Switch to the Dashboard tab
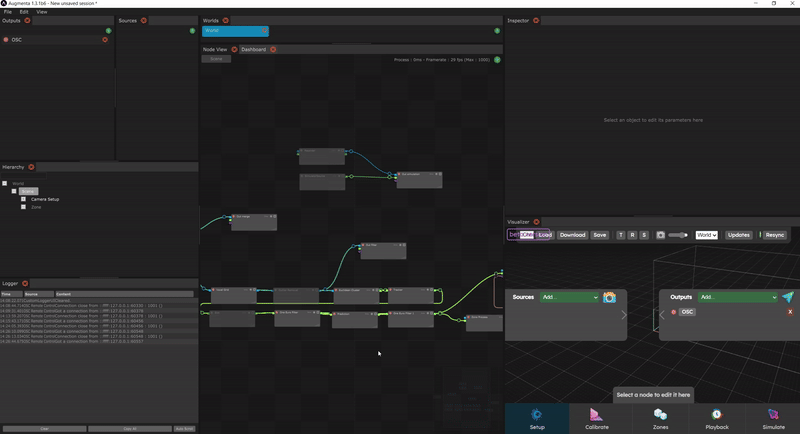 [x=254, y=49]
